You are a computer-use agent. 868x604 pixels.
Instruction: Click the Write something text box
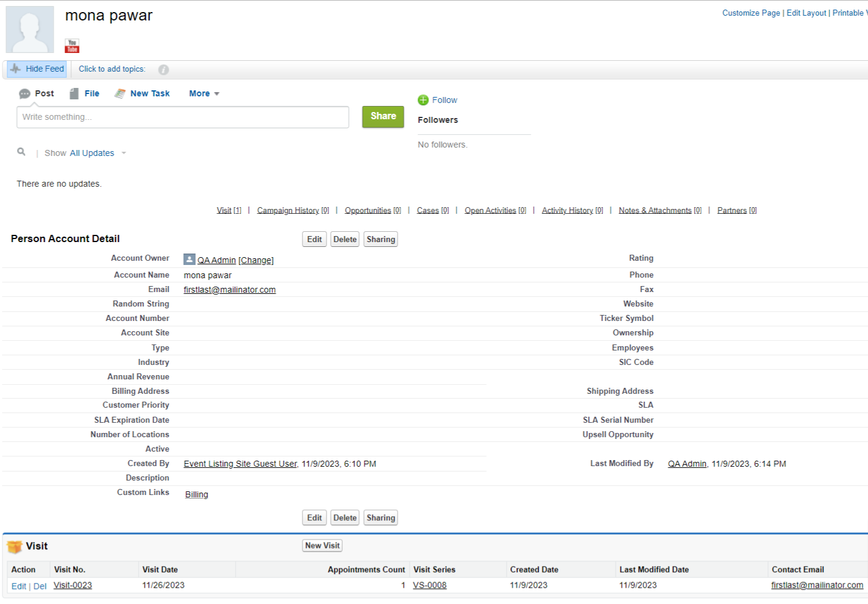click(183, 117)
